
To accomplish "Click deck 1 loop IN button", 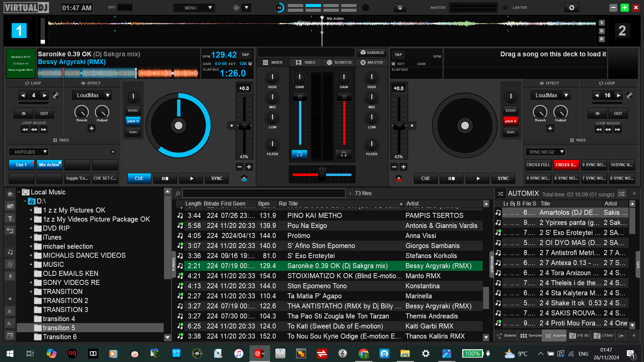I will point(23,114).
